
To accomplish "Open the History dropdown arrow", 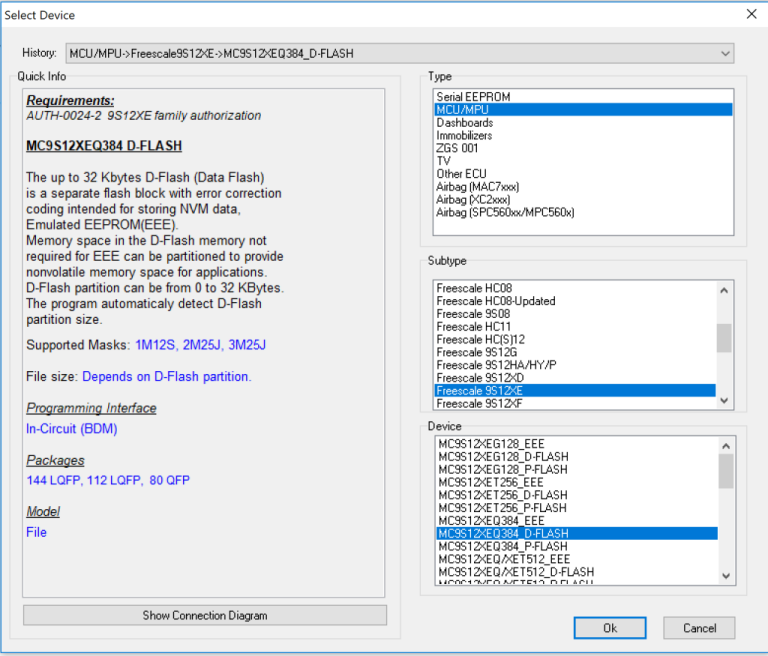I will tap(725, 53).
